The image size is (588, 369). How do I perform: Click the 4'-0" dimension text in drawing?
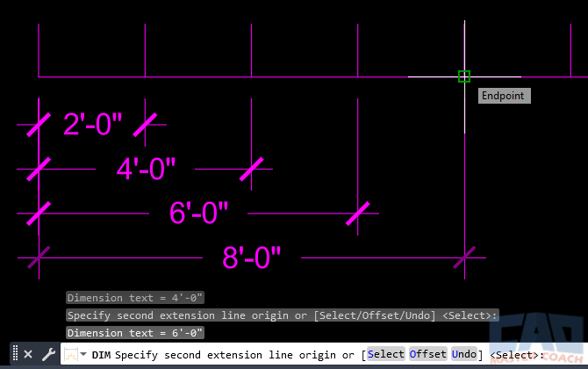tap(147, 169)
